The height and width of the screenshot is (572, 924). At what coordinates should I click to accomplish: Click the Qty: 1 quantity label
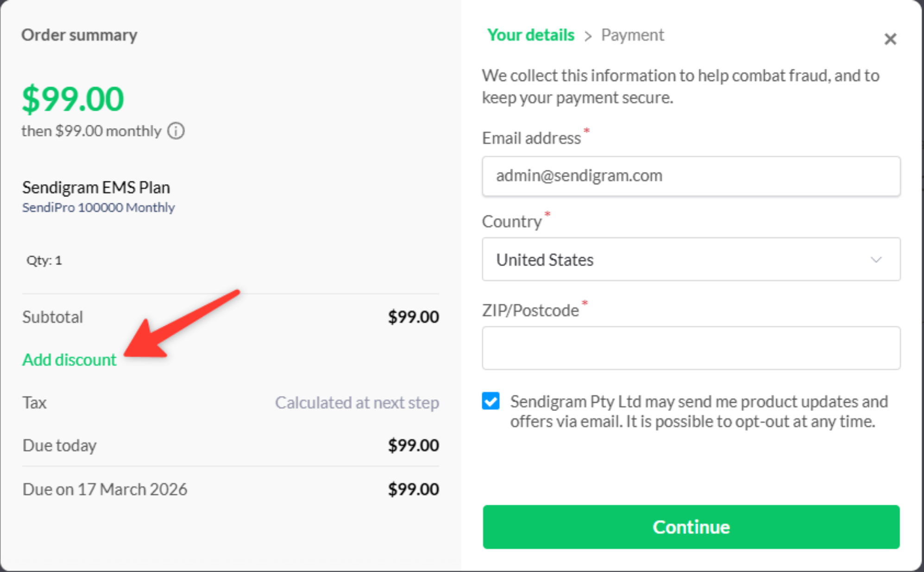[44, 260]
